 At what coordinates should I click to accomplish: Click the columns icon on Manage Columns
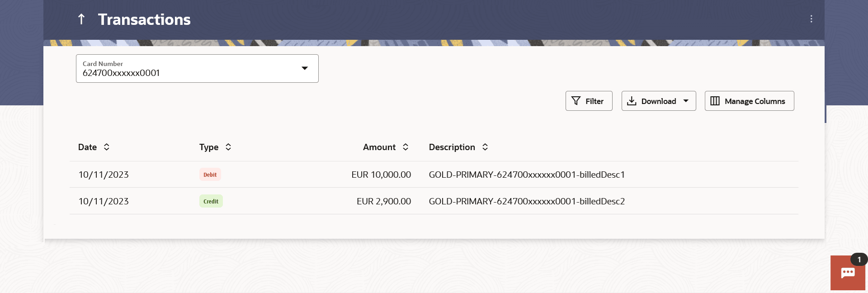tap(715, 101)
